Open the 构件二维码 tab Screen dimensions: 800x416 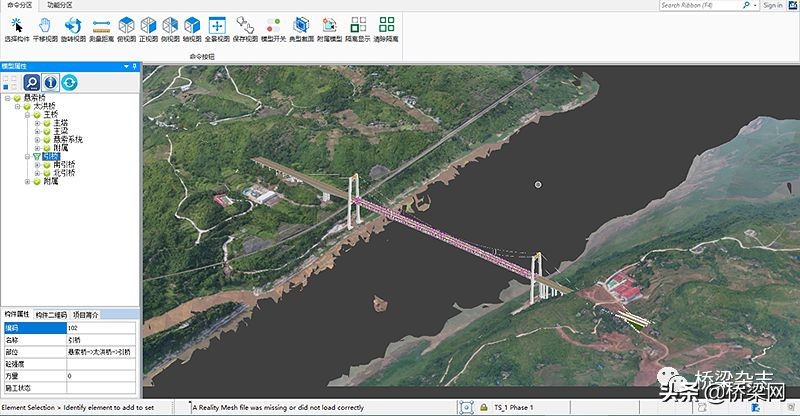pyautogui.click(x=51, y=314)
